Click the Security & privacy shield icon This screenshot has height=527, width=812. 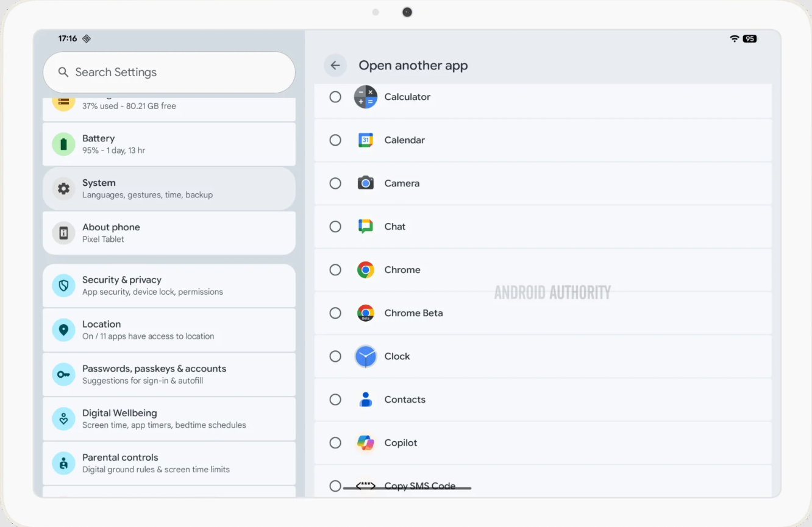[63, 286]
